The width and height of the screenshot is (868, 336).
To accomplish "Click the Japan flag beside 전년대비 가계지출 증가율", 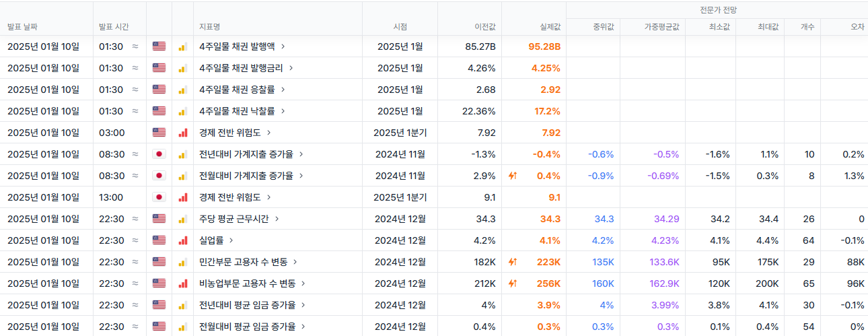I will (x=159, y=154).
